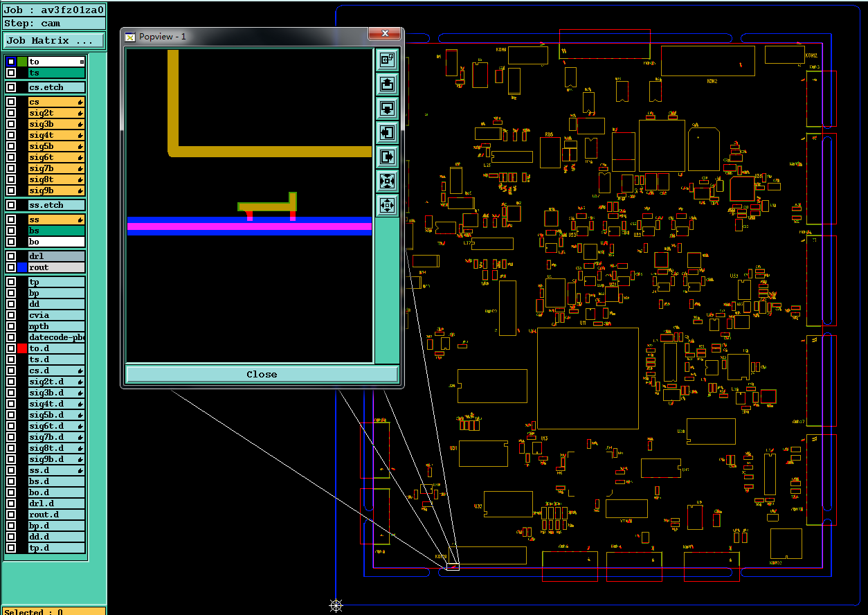
Task: Click the pan right arrow in Popview
Action: click(x=388, y=157)
